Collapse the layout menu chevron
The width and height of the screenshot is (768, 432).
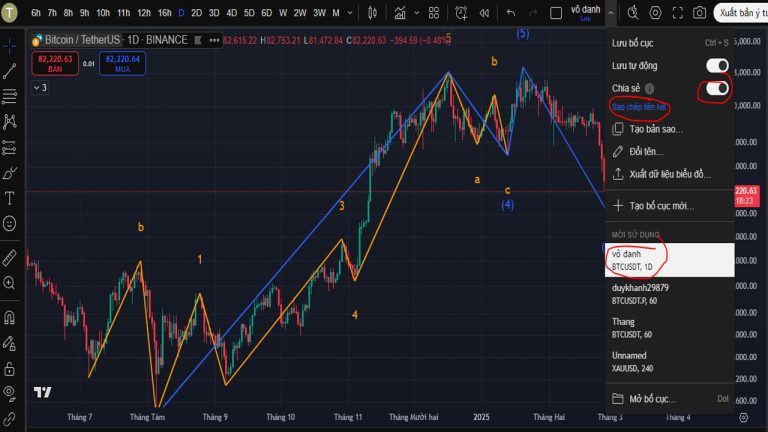[611, 13]
